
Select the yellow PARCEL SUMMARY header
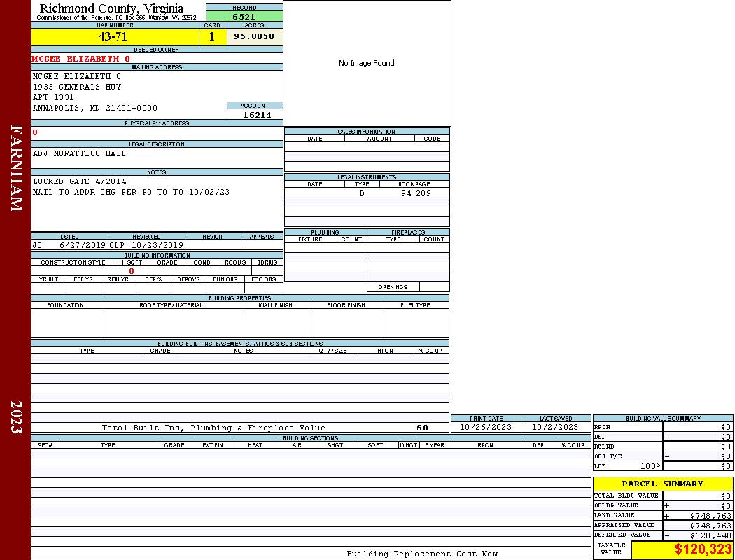click(x=662, y=484)
